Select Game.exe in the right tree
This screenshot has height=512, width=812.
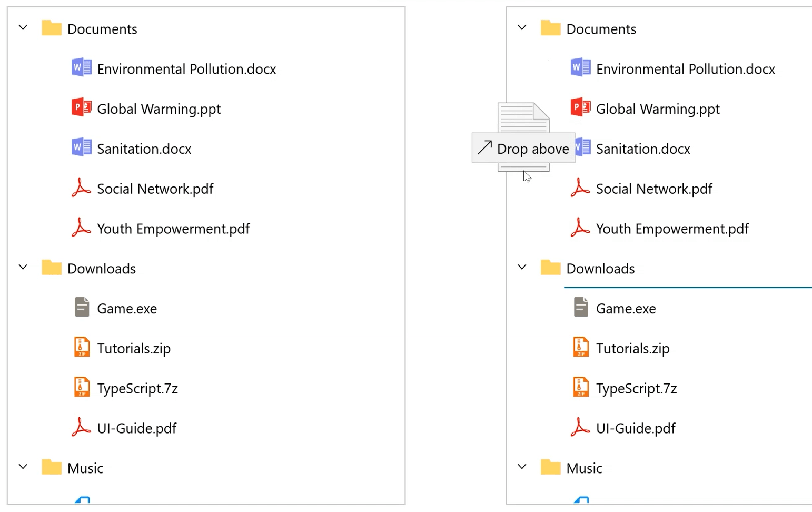click(x=626, y=309)
